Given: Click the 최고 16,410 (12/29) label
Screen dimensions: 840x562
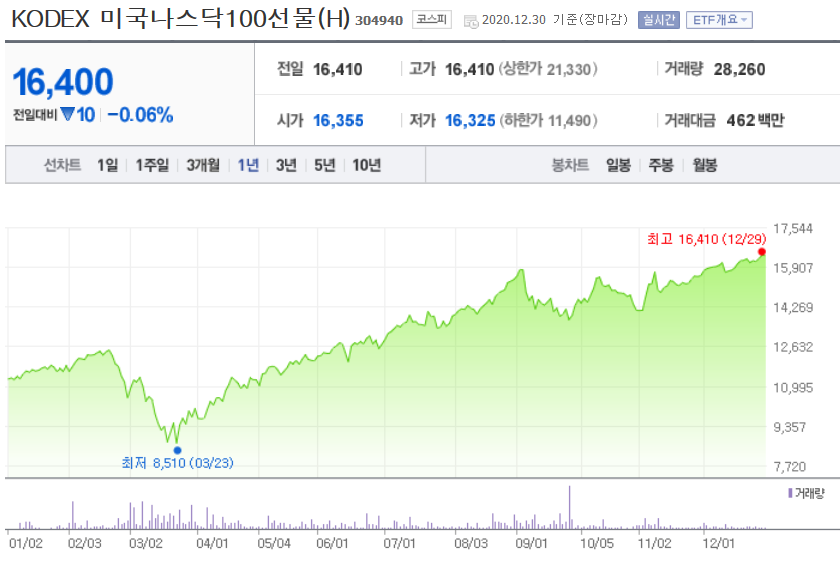Looking at the screenshot, I should pyautogui.click(x=707, y=239).
